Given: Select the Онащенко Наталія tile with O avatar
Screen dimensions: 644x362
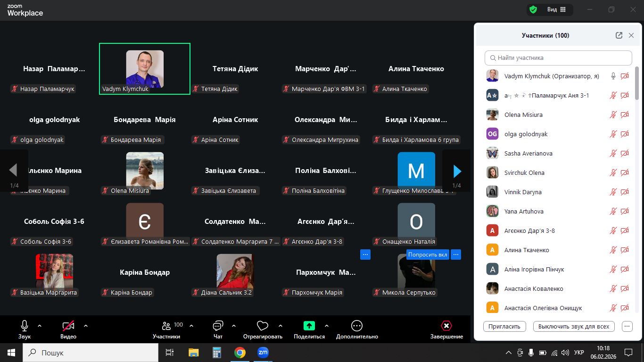Looking at the screenshot, I should pyautogui.click(x=416, y=222).
